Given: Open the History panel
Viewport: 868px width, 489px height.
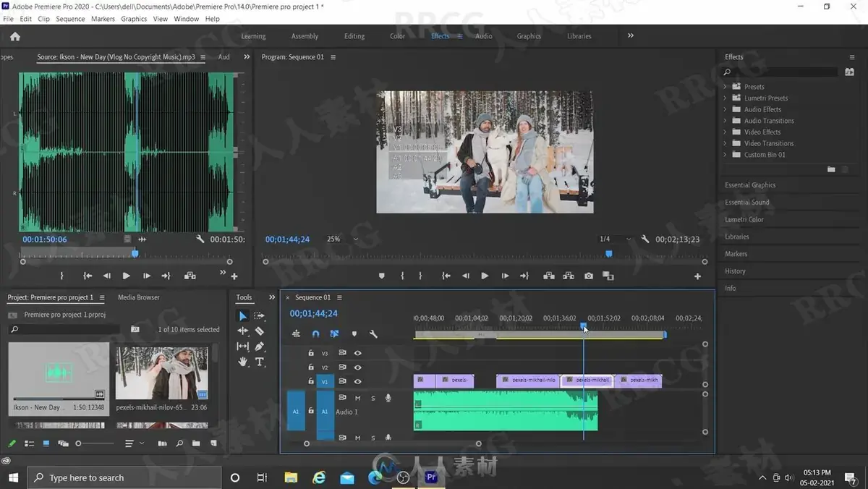Looking at the screenshot, I should [x=735, y=271].
